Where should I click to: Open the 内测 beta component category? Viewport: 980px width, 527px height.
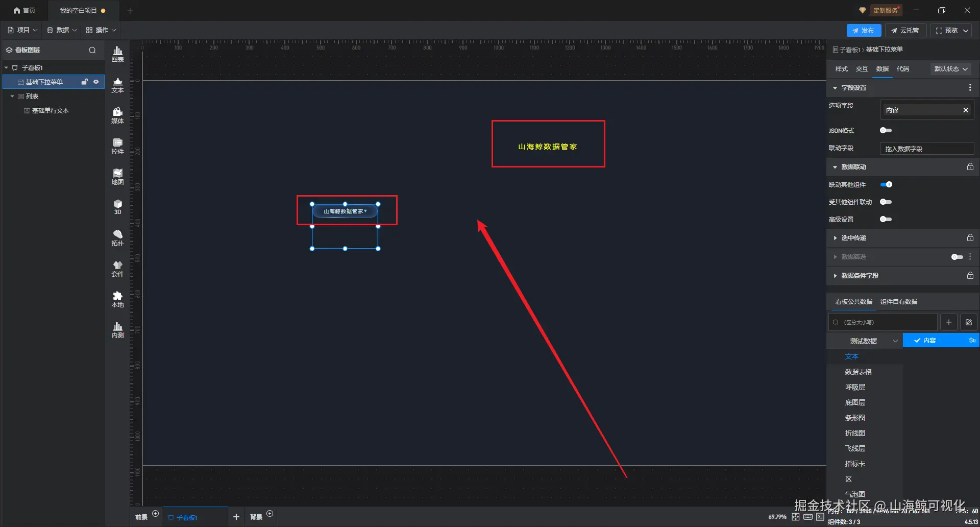(x=117, y=330)
